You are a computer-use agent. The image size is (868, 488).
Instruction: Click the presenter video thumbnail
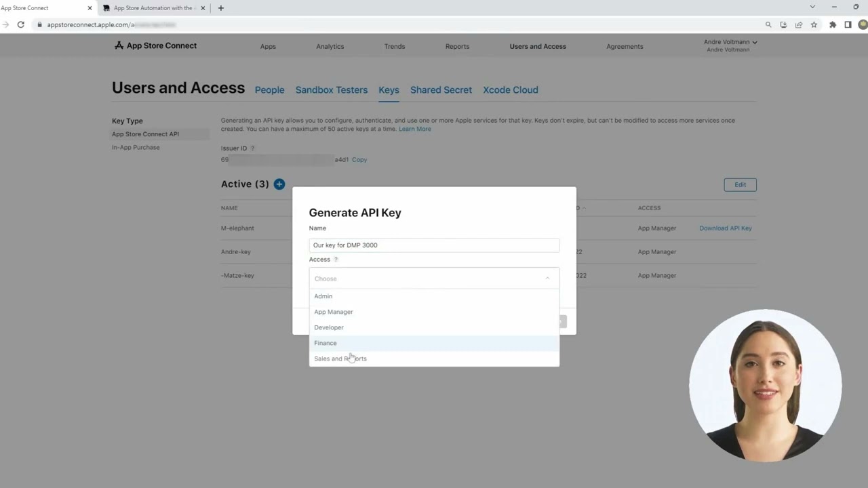click(x=766, y=386)
